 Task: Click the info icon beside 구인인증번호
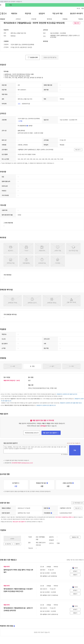[x=51, y=513]
